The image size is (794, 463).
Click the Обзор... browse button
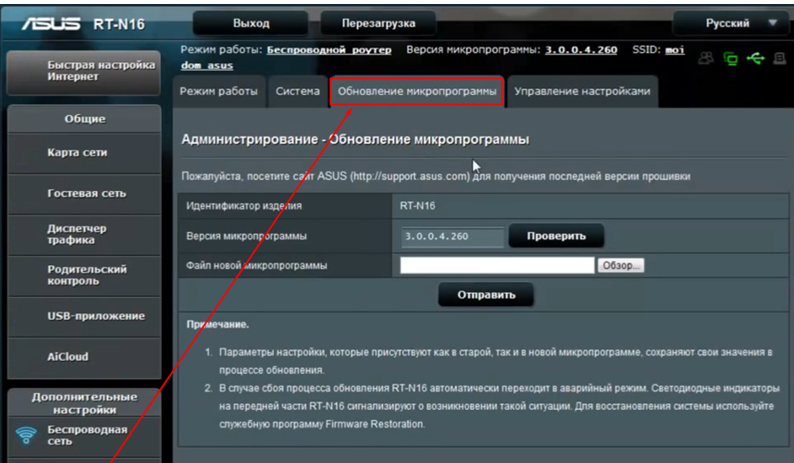tap(621, 265)
